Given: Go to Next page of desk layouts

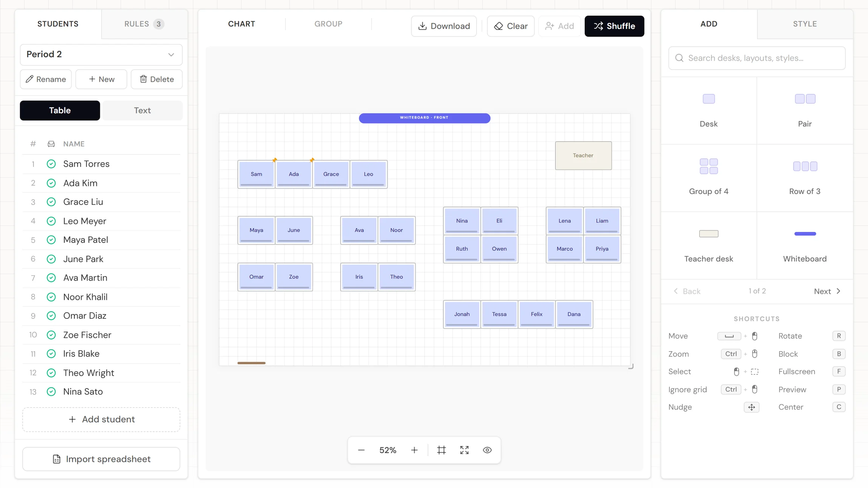Looking at the screenshot, I should point(827,291).
